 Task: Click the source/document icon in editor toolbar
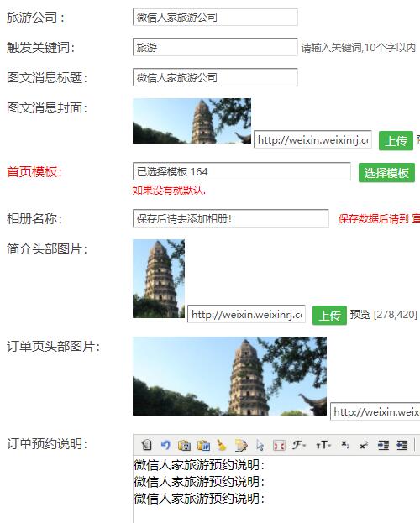pyautogui.click(x=146, y=445)
